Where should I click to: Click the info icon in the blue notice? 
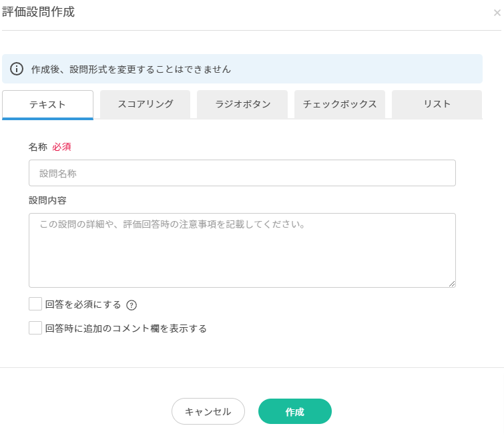click(17, 69)
